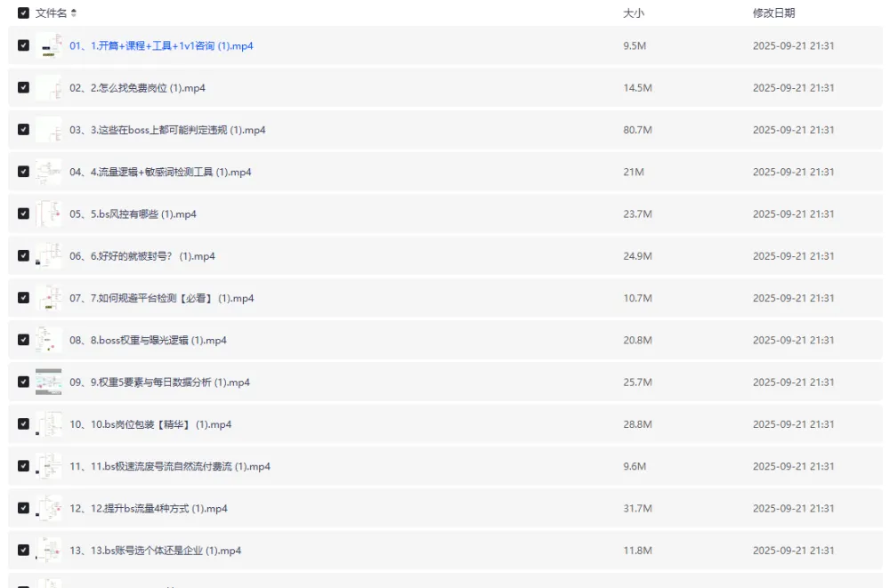
Task: Click the 28.8M size cell of file 10
Action: 637,425
